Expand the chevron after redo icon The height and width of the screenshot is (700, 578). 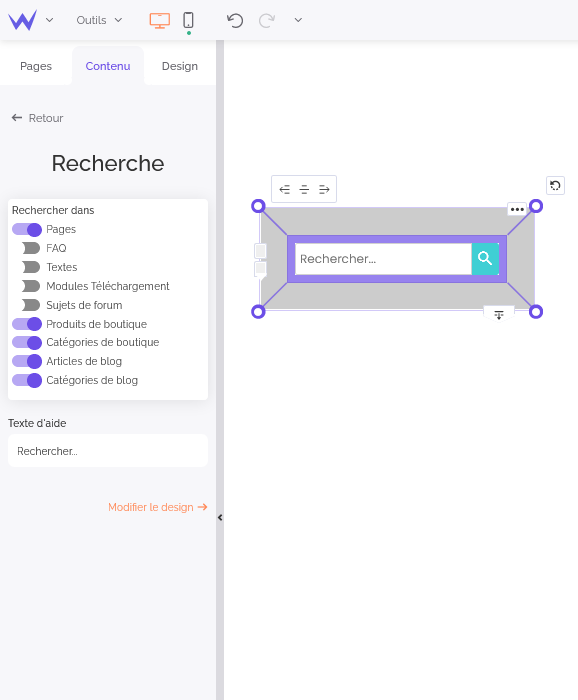298,20
